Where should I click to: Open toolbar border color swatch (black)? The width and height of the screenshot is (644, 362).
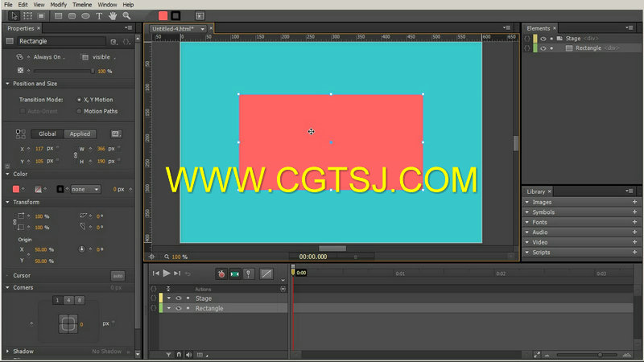175,16
